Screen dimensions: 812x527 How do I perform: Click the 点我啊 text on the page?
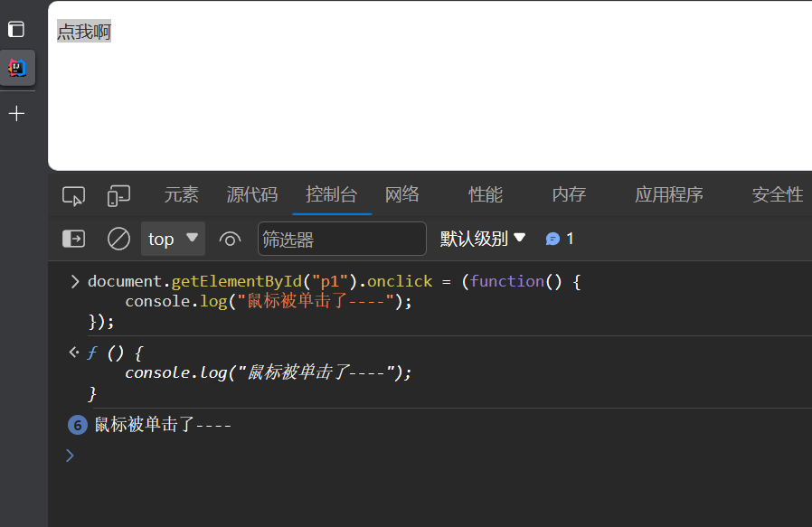[84, 32]
